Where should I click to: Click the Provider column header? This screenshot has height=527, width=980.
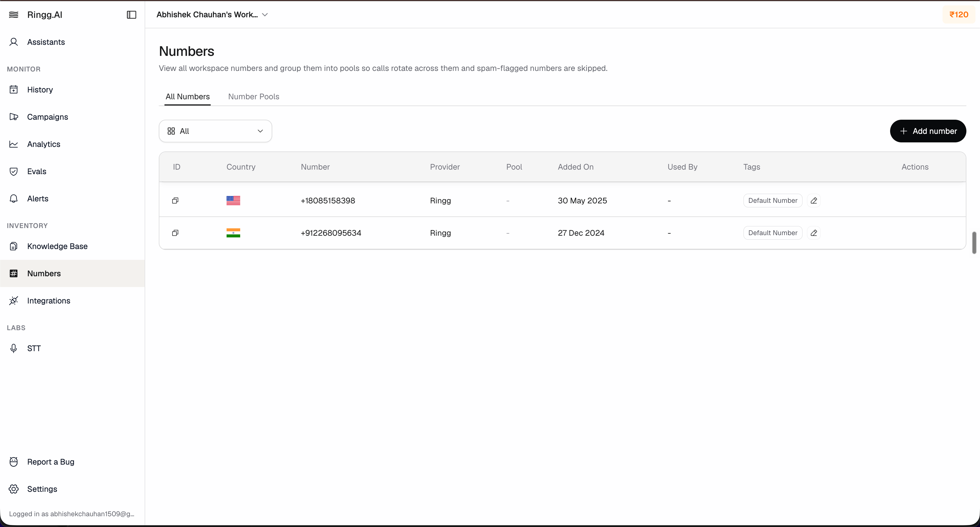(445, 167)
